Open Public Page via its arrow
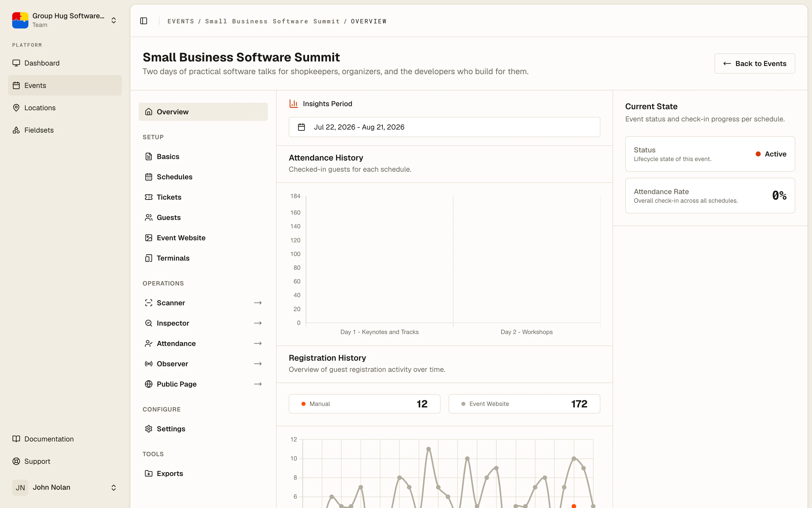This screenshot has width=812, height=508. coord(258,384)
